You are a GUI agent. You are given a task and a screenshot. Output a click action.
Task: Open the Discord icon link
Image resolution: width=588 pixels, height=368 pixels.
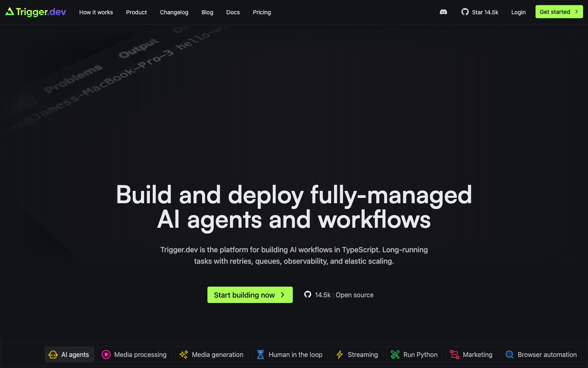(x=443, y=12)
